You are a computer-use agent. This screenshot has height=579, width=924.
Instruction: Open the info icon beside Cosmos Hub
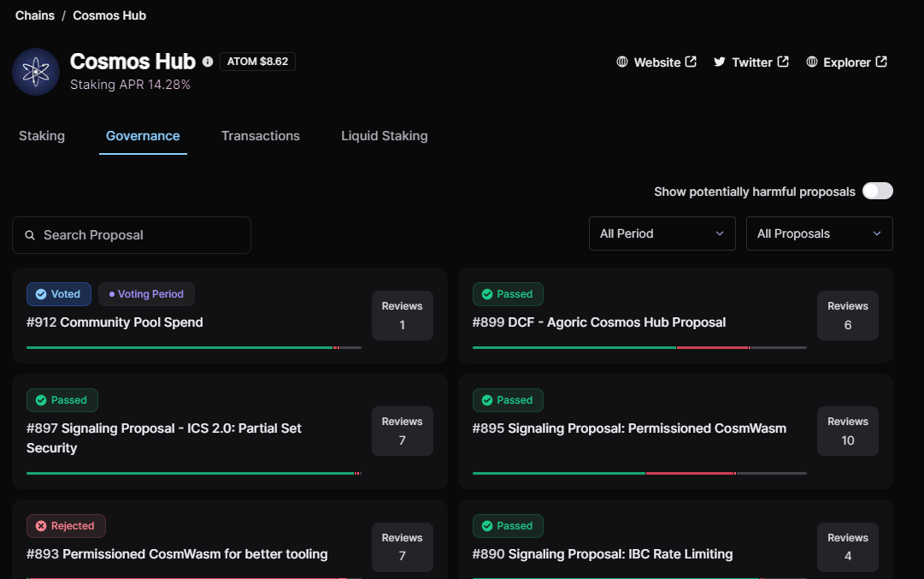[x=208, y=62]
